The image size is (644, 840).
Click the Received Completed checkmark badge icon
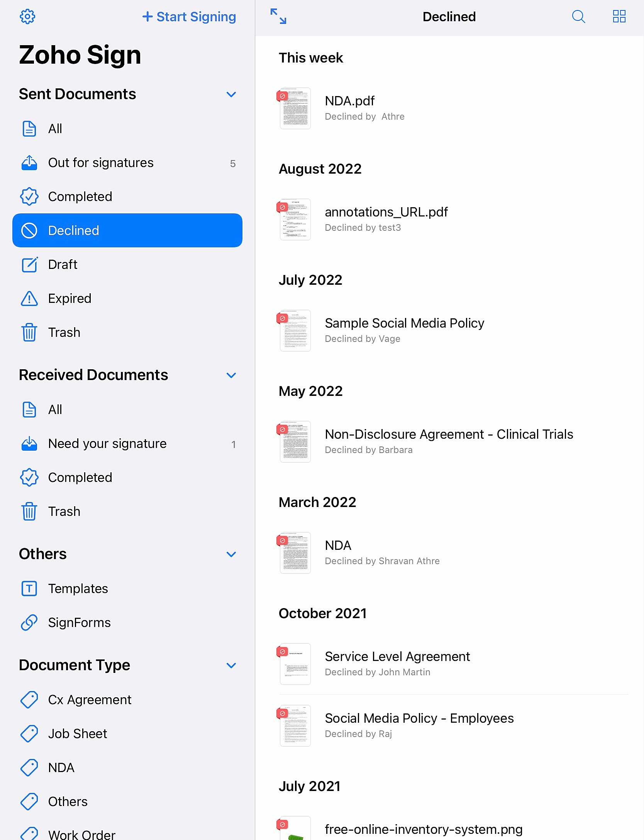click(x=29, y=477)
